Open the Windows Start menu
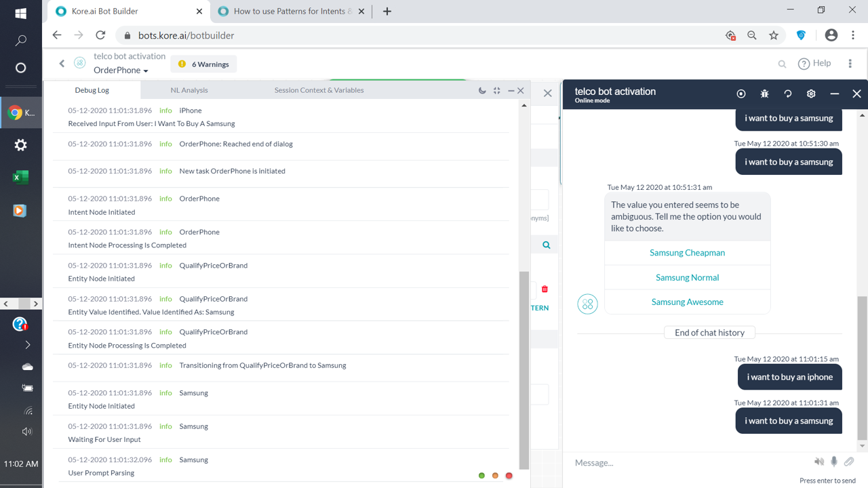This screenshot has width=868, height=488. tap(20, 14)
